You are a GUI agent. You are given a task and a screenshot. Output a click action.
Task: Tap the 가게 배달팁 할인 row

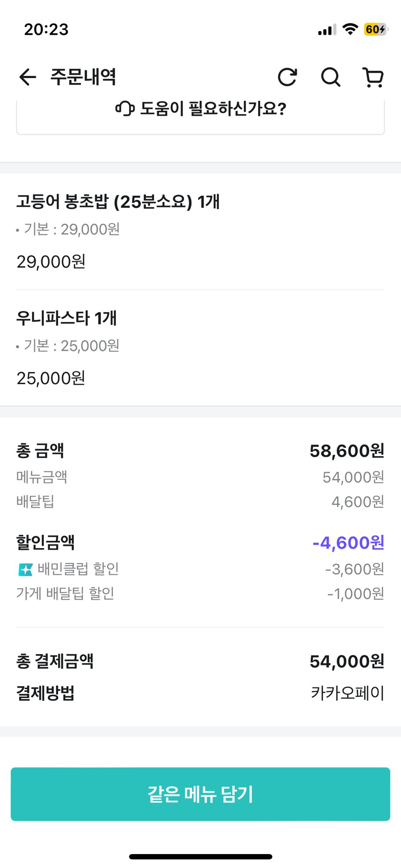[200, 593]
